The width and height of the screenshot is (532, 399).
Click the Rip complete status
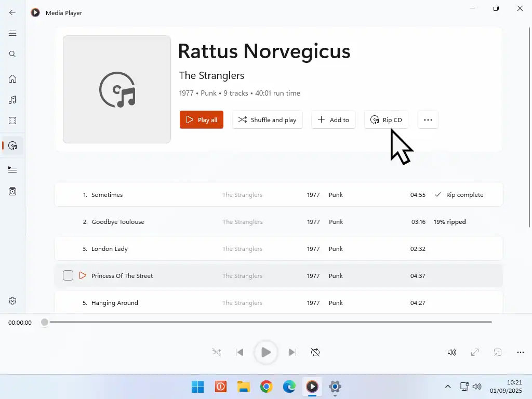click(459, 195)
